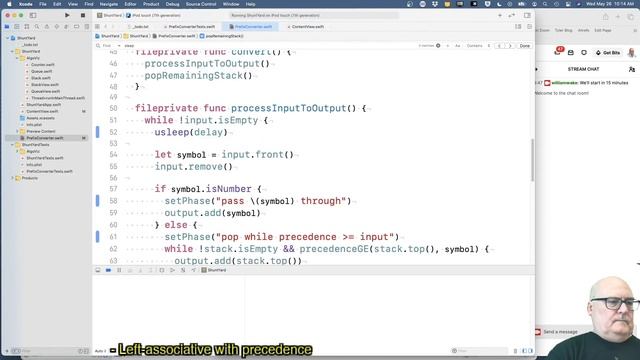
Task: Collapse the ShuntYard project root
Action: point(7,38)
